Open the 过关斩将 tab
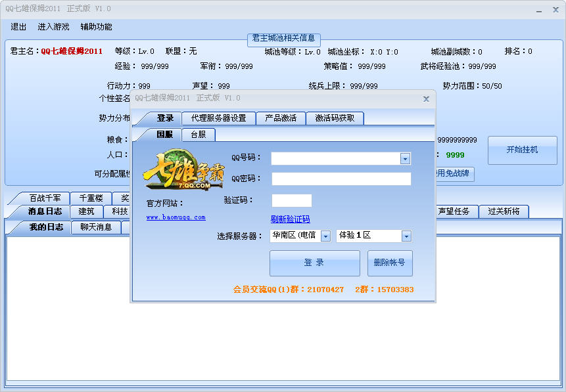Viewport: 566px width, 392px height. (504, 211)
